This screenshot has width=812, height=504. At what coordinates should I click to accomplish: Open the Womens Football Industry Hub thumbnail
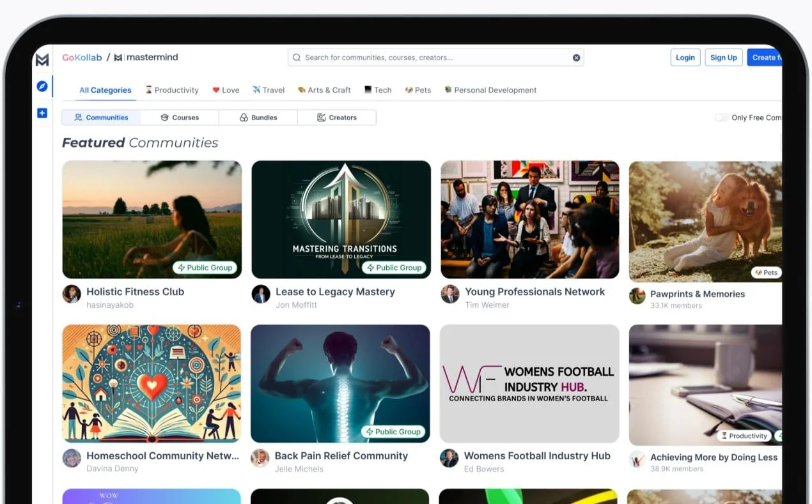click(x=529, y=383)
